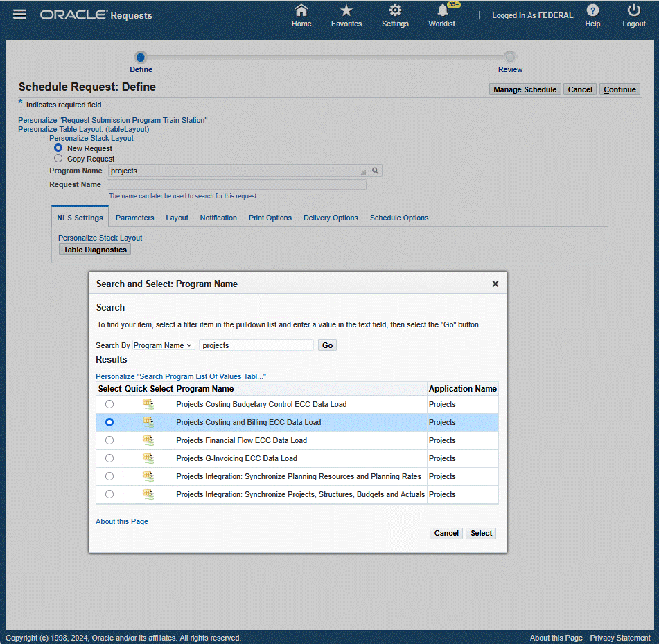The height and width of the screenshot is (644, 659).
Task: Close the Search and Select dialog
Action: pos(495,284)
